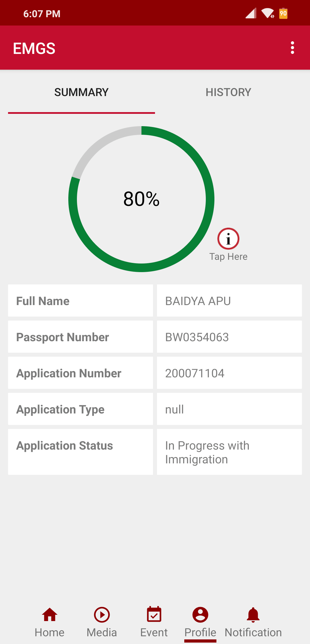This screenshot has width=310, height=644.
Task: Tap the "Tap Here" label
Action: pos(228,257)
